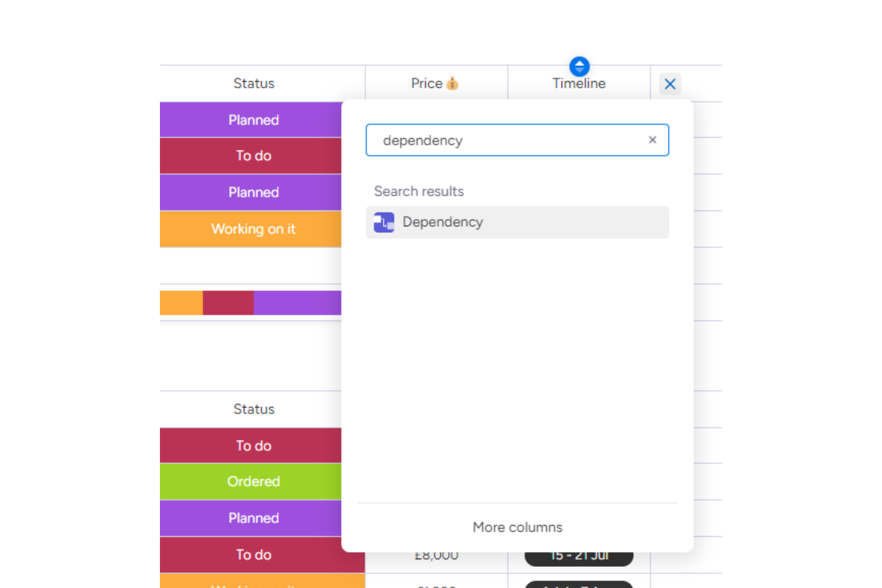The image size is (882, 588).
Task: Click the purple Planned status cell
Action: click(x=253, y=120)
